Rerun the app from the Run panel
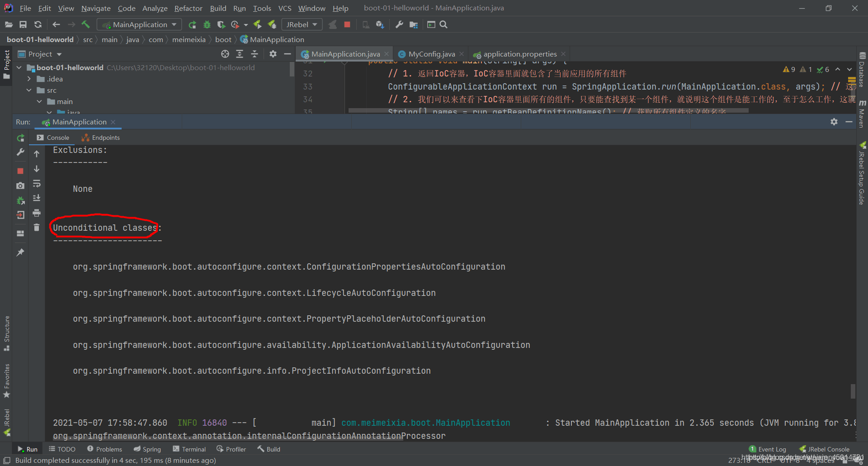This screenshot has width=868, height=466. [20, 138]
